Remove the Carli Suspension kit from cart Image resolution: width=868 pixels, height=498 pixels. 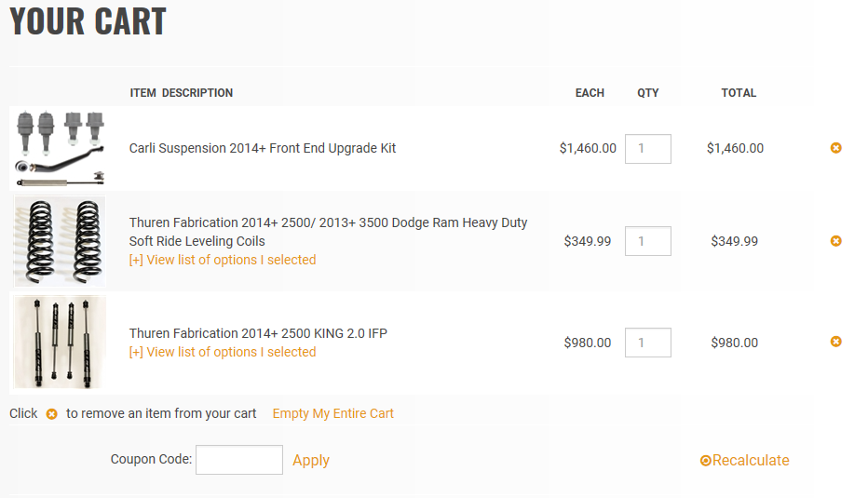pyautogui.click(x=835, y=148)
